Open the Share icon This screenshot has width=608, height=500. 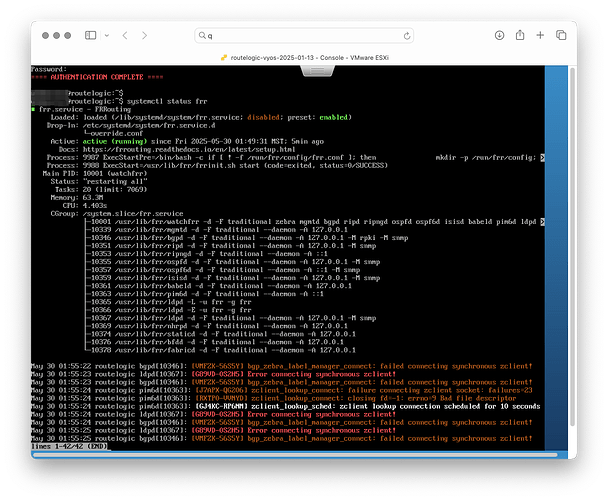[520, 35]
